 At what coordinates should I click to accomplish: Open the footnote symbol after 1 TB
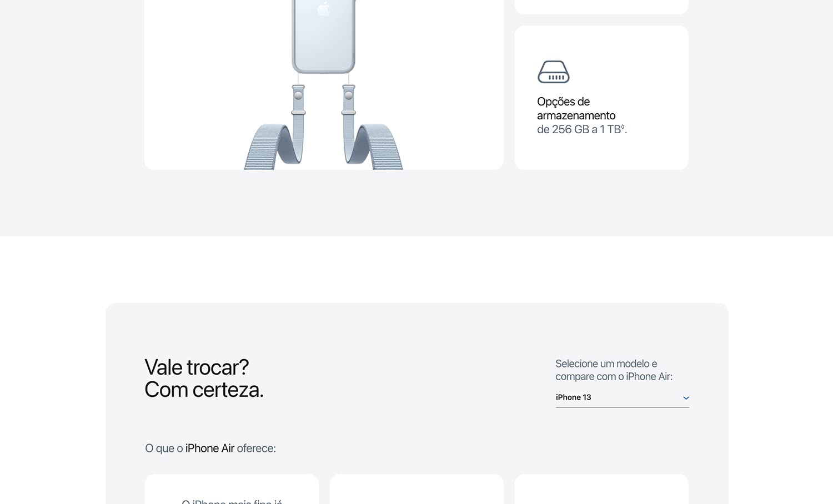coord(623,127)
